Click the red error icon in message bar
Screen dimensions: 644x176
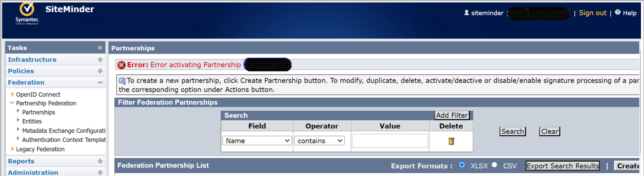tap(121, 65)
